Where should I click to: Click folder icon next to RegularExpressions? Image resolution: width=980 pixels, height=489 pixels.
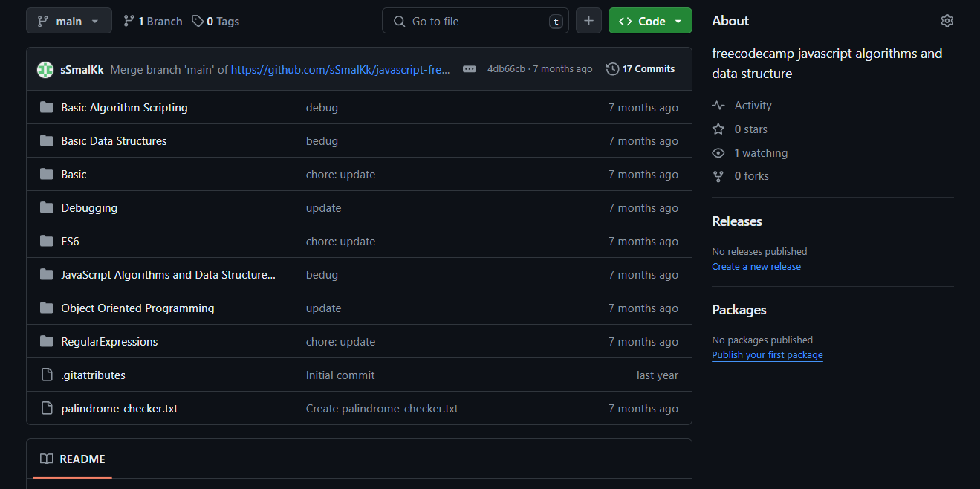47,341
